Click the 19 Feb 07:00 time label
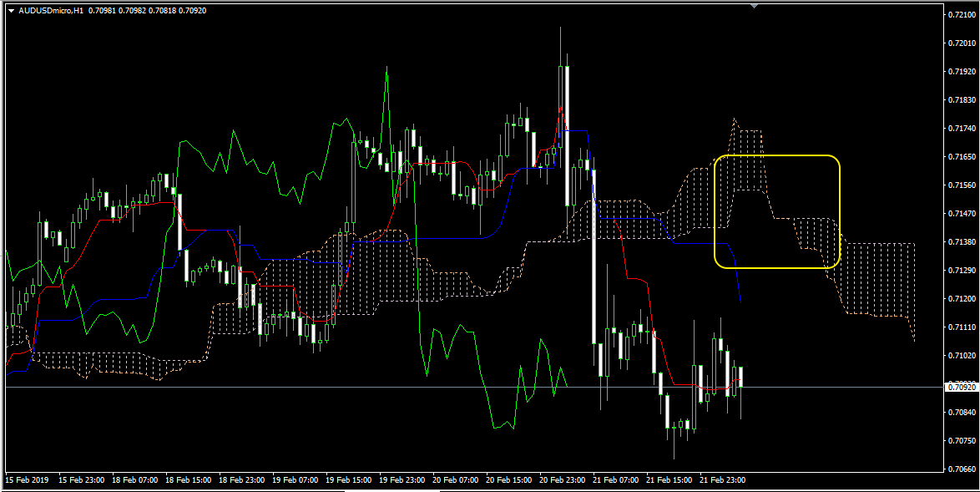The width and height of the screenshot is (980, 492). [x=296, y=480]
